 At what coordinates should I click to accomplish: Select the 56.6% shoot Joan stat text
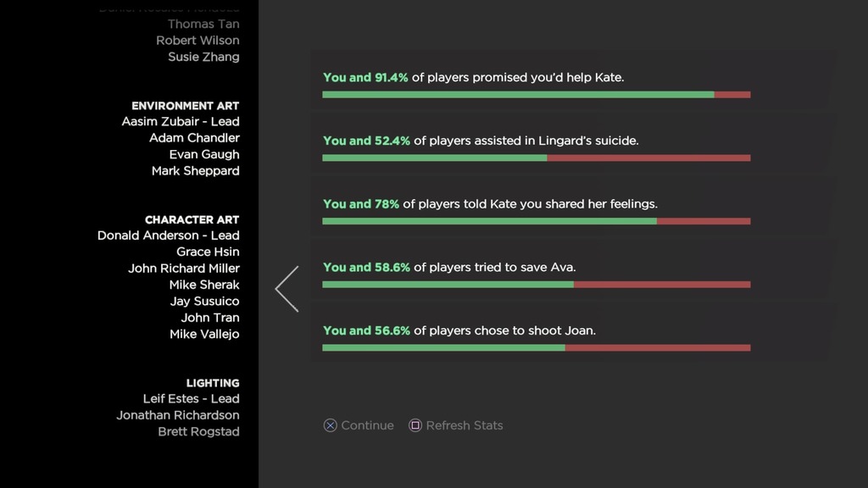459,330
